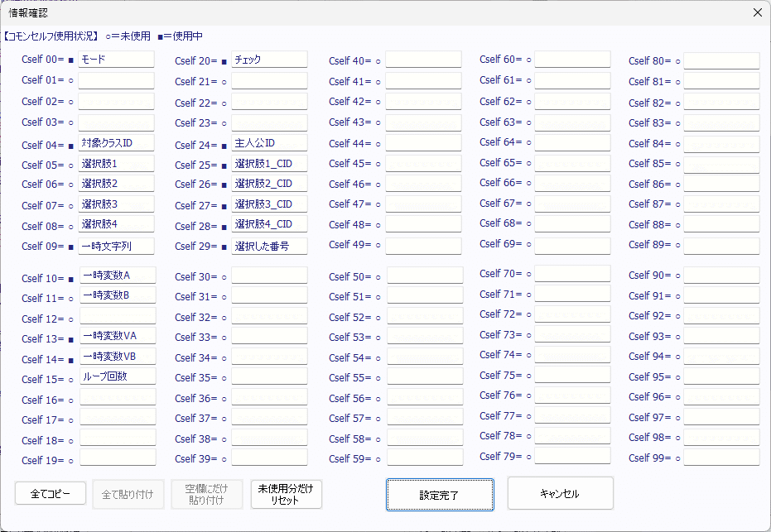Click the Cself 90 empty field
The image size is (771, 532).
click(x=721, y=275)
